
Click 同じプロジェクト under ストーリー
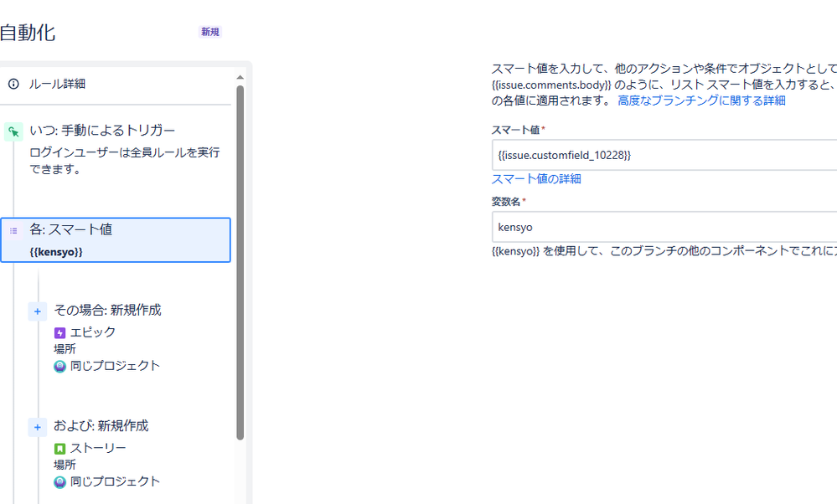click(115, 481)
